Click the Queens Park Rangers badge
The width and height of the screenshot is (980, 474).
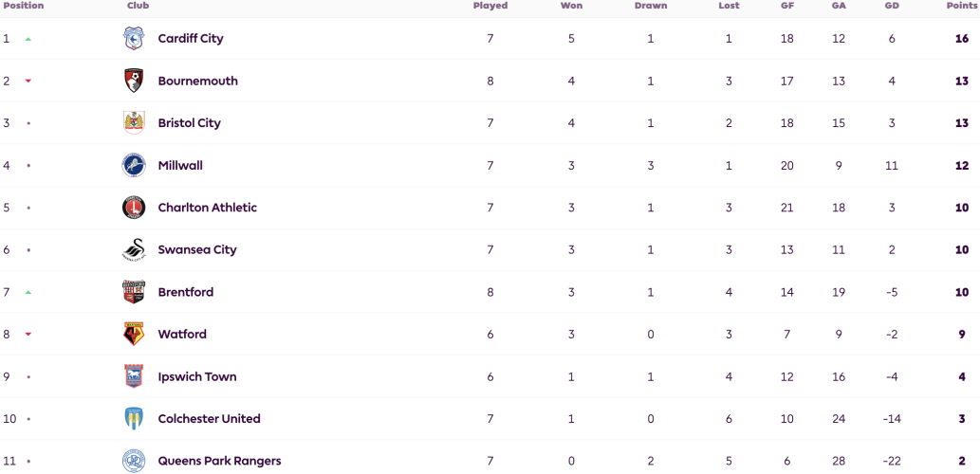[x=133, y=461]
